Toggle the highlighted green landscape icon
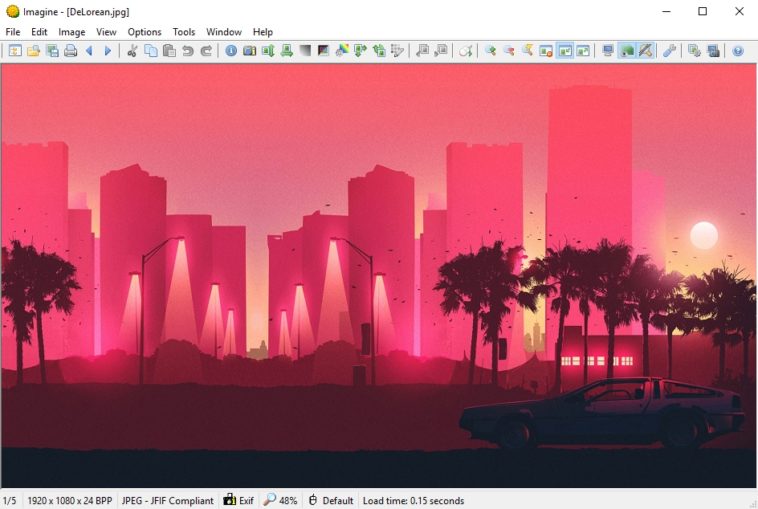Screen dimensions: 758x509 pyautogui.click(x=627, y=50)
